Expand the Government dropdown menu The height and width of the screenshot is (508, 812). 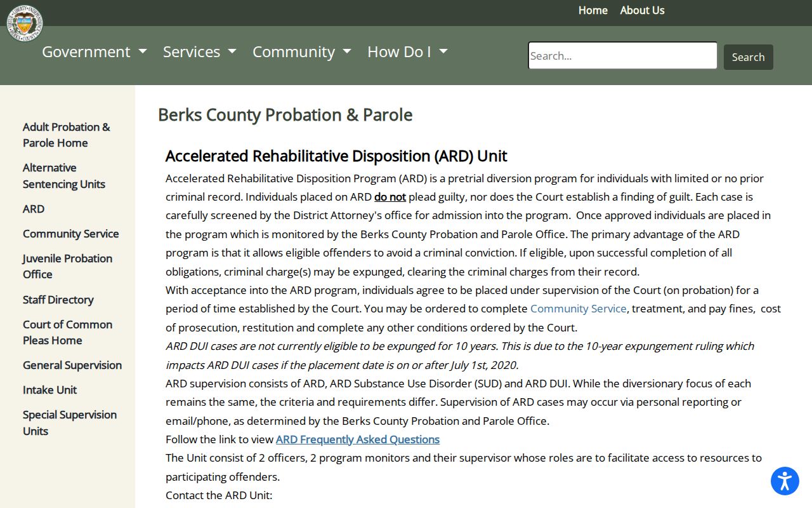click(x=94, y=52)
